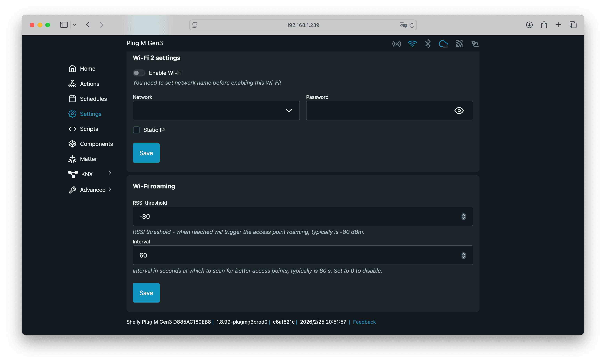Show password using the eye icon
The image size is (606, 364).
pyautogui.click(x=459, y=111)
